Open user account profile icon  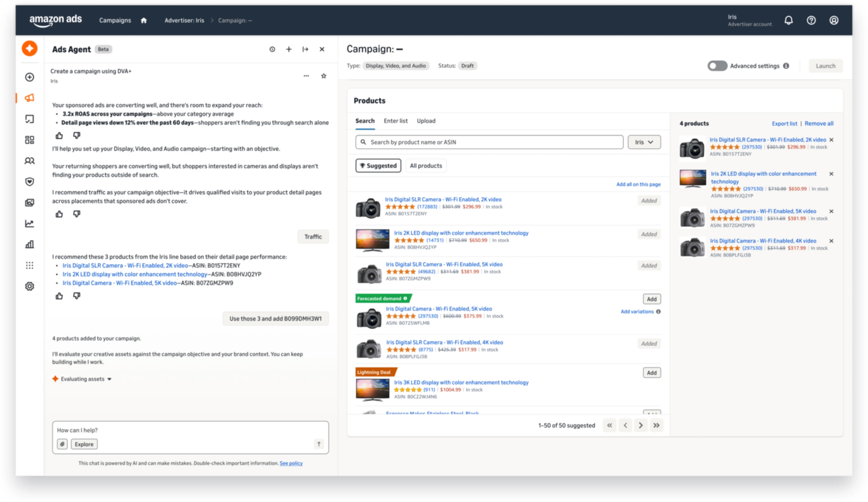click(x=834, y=20)
